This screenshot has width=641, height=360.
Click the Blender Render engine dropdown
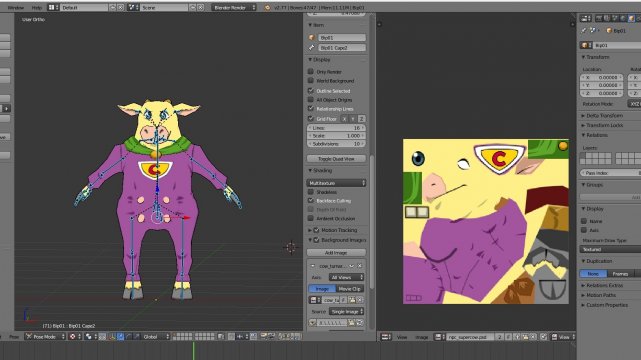234,7
